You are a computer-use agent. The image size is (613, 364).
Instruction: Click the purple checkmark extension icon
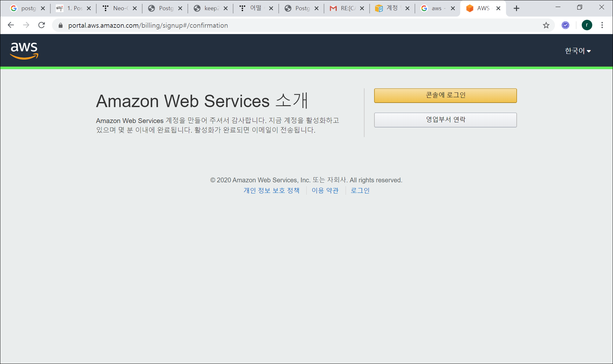pos(565,25)
